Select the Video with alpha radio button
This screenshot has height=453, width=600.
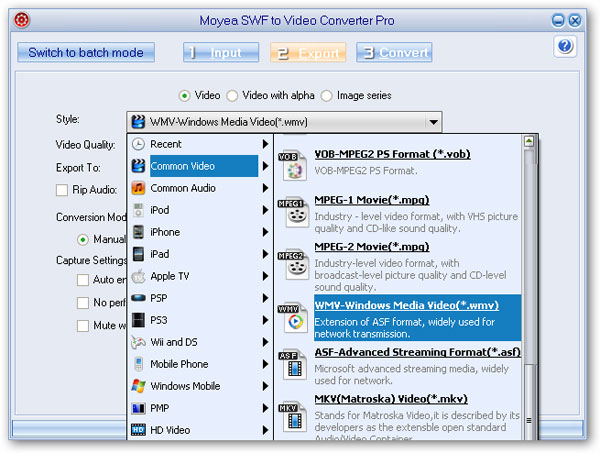(232, 96)
